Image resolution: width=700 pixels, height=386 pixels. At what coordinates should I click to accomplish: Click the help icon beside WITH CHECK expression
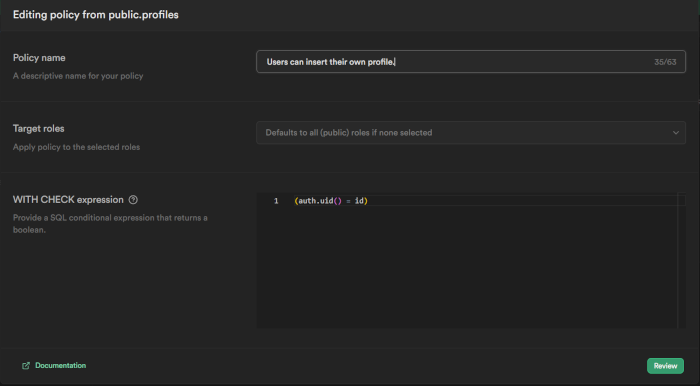tap(133, 200)
